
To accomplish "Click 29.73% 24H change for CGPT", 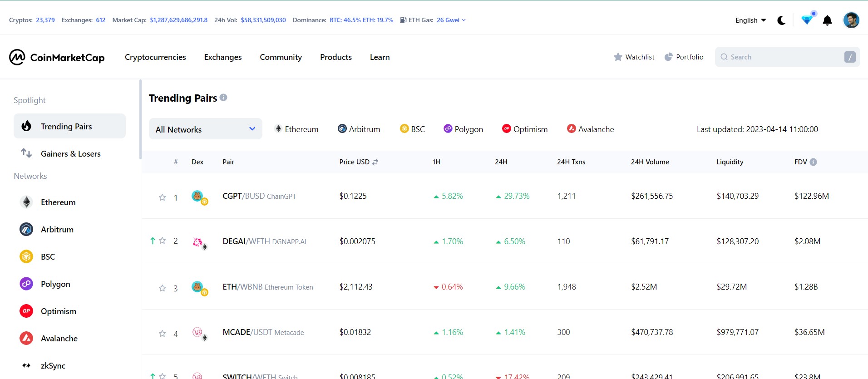I will pos(513,196).
